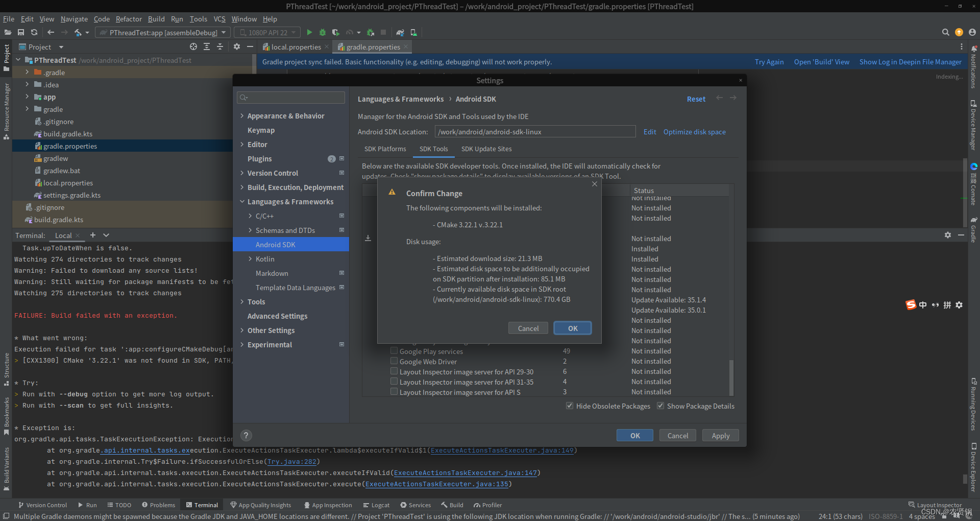The width and height of the screenshot is (980, 521).
Task: Open the VCS menu
Action: 219,19
